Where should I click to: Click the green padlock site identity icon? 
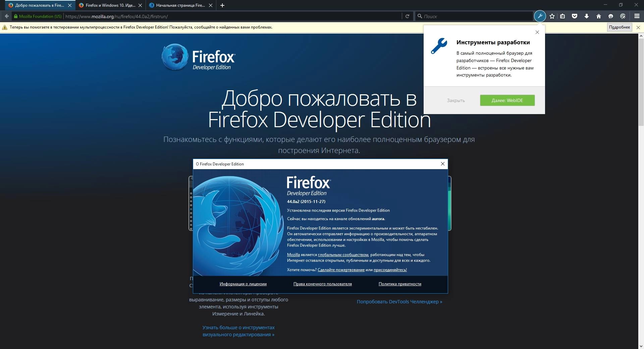[x=15, y=16]
